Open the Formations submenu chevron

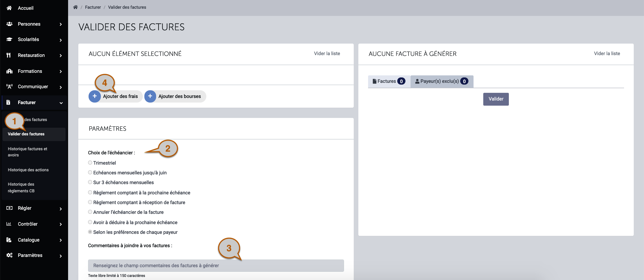(x=61, y=72)
